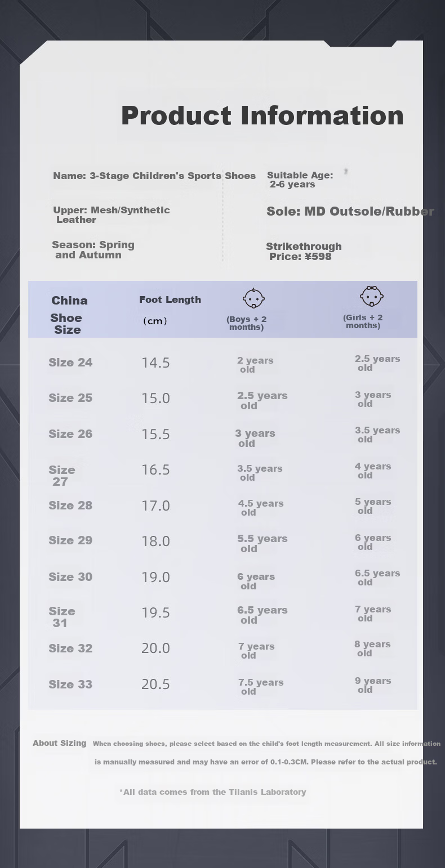Click the About Sizing label
The image size is (445, 868).
pyautogui.click(x=59, y=743)
